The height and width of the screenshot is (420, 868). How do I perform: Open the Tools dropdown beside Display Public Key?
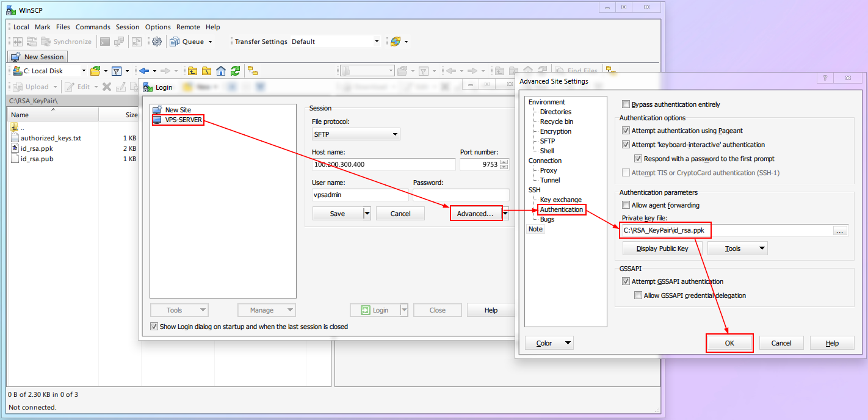737,248
